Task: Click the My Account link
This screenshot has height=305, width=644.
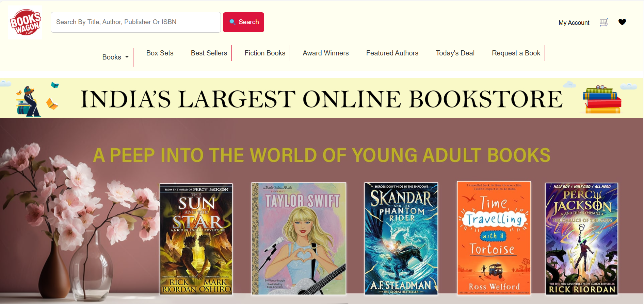Action: pos(574,23)
